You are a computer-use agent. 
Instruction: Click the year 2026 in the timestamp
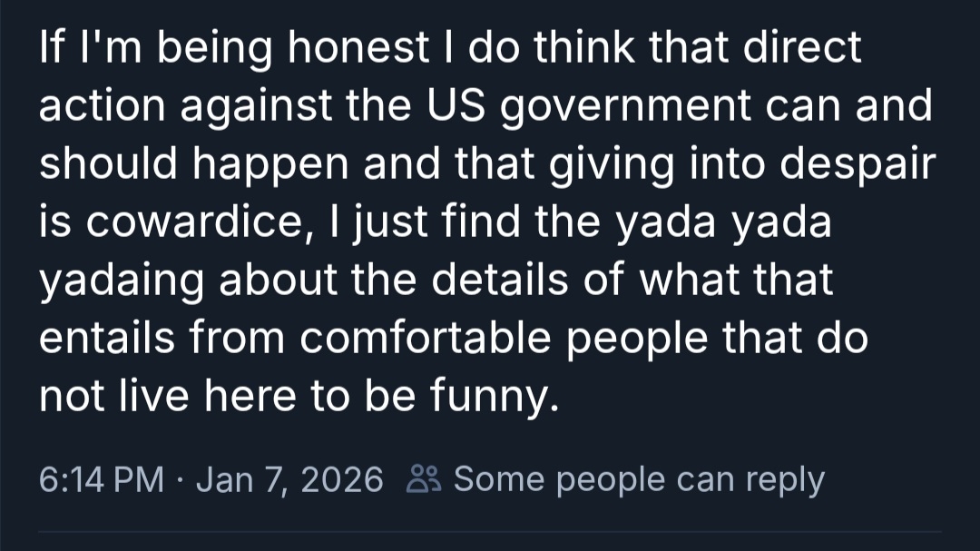coord(343,478)
